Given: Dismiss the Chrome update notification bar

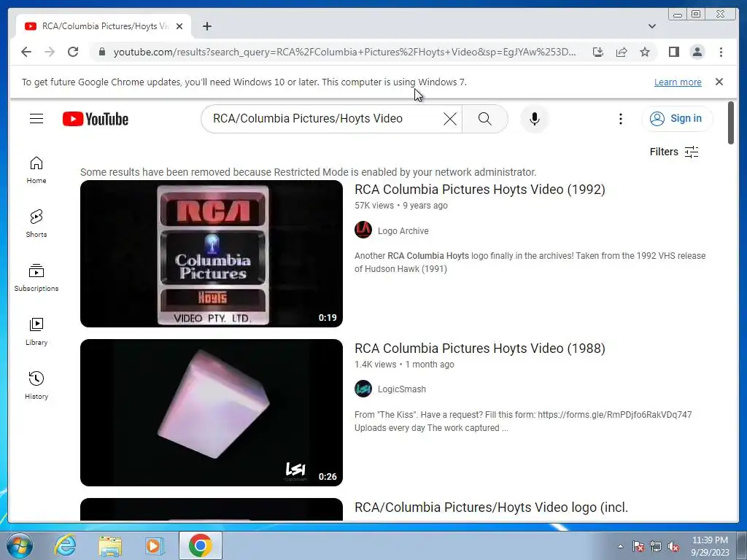Looking at the screenshot, I should (x=719, y=82).
